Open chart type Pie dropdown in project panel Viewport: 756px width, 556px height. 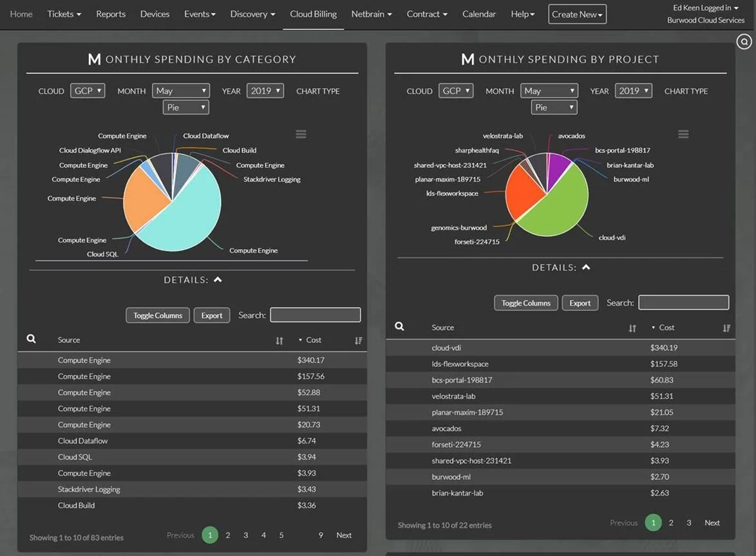(554, 107)
